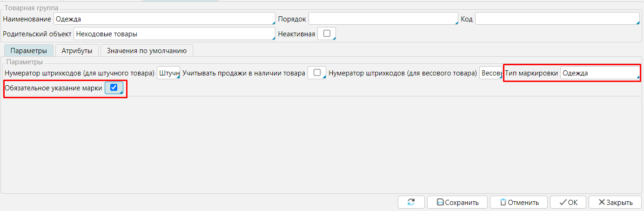Focus the Порядок input field
The height and width of the screenshot is (211, 644).
pos(383,19)
